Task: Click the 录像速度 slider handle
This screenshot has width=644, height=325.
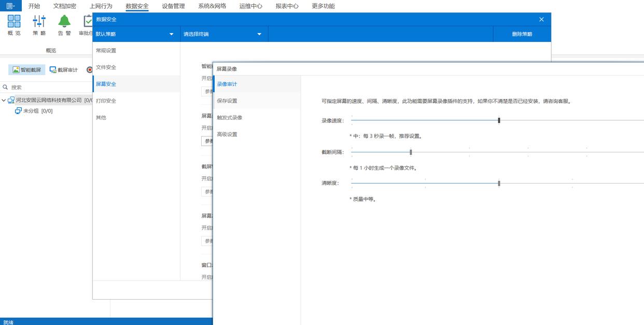Action: [x=499, y=120]
